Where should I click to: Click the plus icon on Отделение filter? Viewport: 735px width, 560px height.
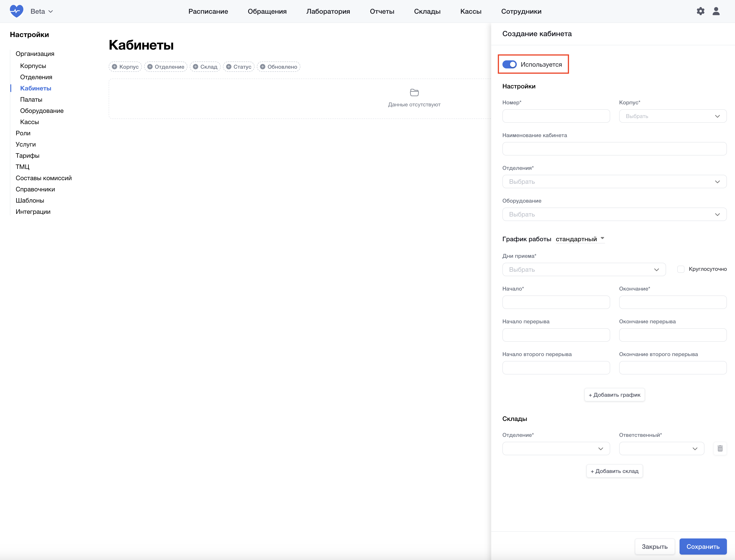pyautogui.click(x=150, y=67)
